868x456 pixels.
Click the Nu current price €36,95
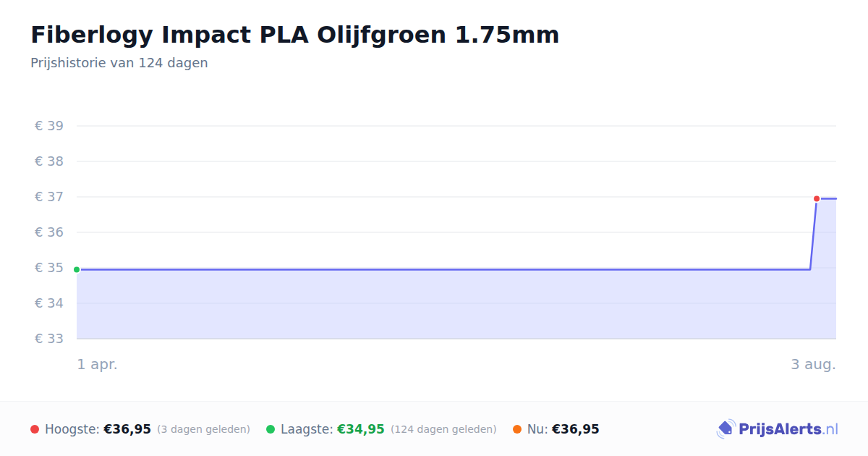576,429
